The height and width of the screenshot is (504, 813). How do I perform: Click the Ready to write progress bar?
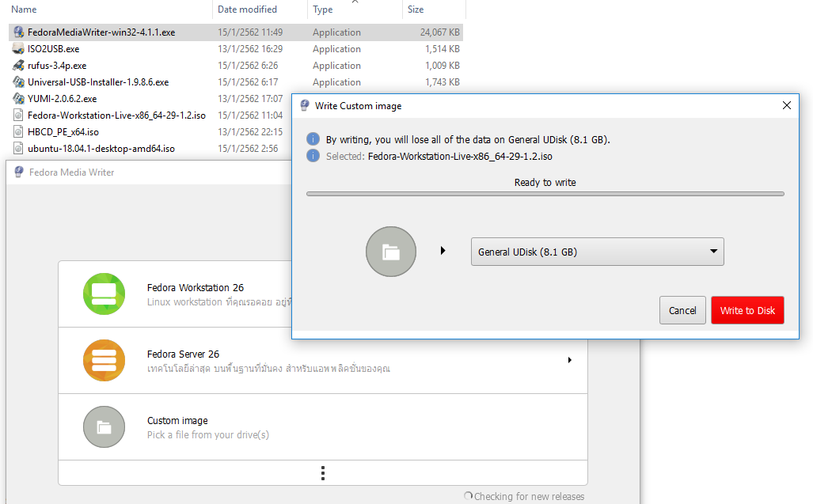545,194
